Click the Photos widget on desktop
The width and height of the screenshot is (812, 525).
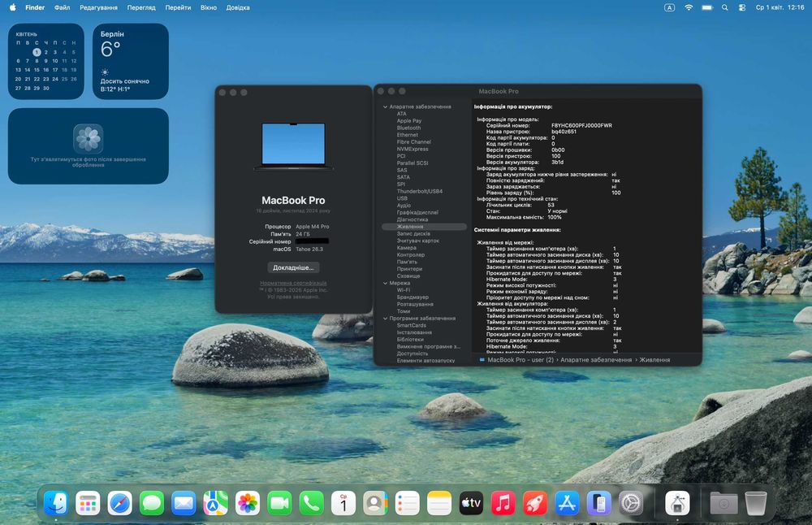tap(88, 146)
